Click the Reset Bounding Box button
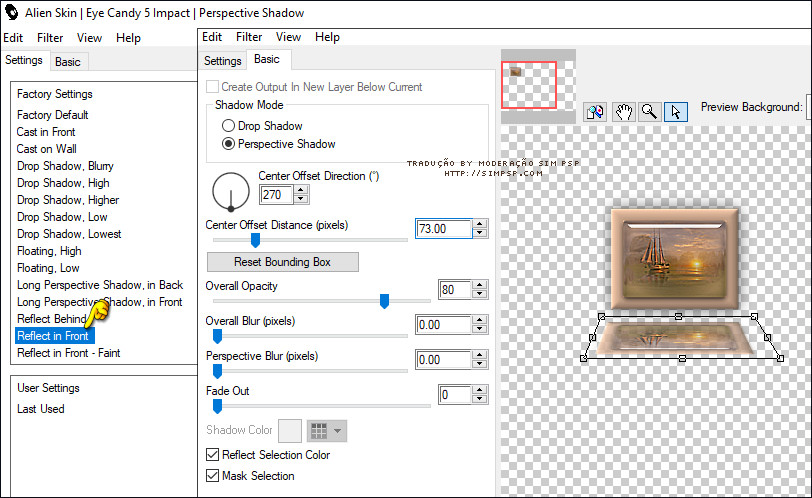Image resolution: width=812 pixels, height=498 pixels. click(282, 262)
